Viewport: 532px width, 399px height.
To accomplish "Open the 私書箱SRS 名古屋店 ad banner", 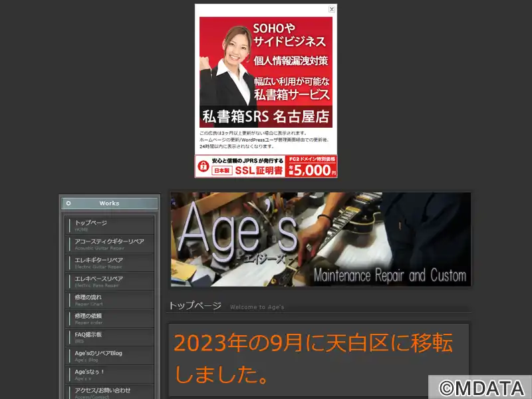I will 265,72.
